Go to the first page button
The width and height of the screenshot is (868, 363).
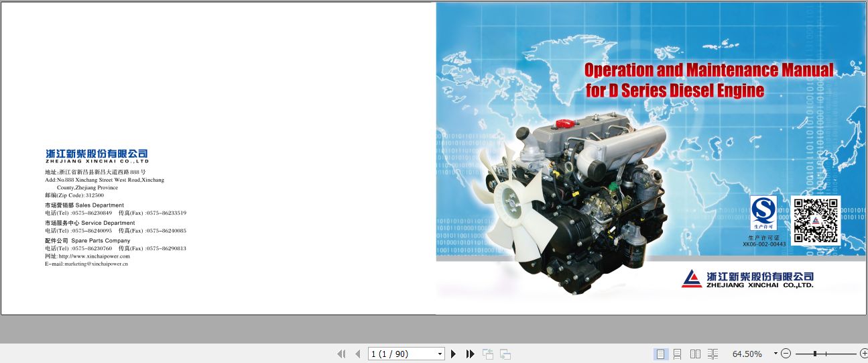point(341,354)
